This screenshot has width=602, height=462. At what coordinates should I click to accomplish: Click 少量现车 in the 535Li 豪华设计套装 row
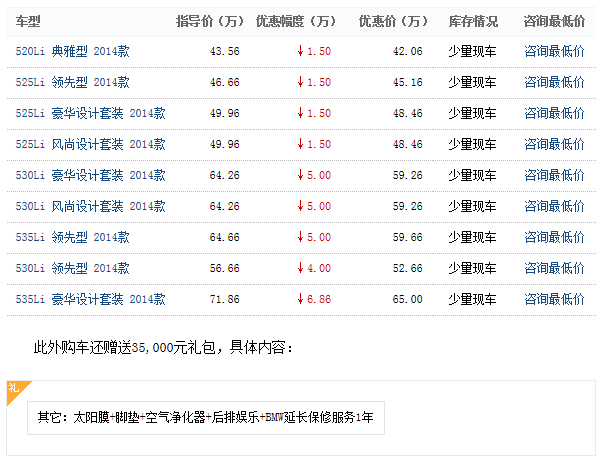[x=472, y=299]
